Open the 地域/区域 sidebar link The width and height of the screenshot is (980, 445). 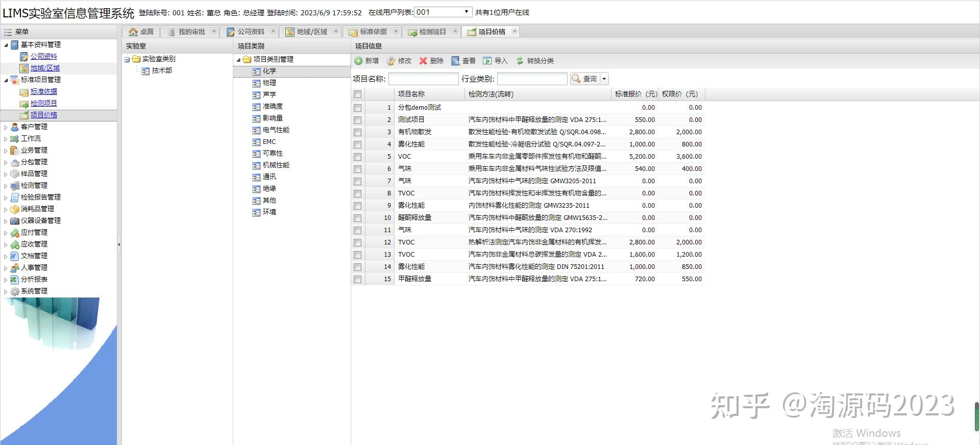(45, 68)
